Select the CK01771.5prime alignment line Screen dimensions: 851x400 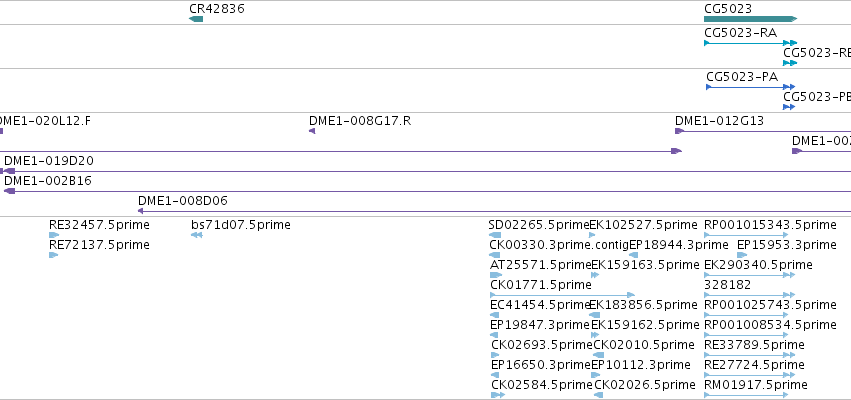(x=562, y=295)
